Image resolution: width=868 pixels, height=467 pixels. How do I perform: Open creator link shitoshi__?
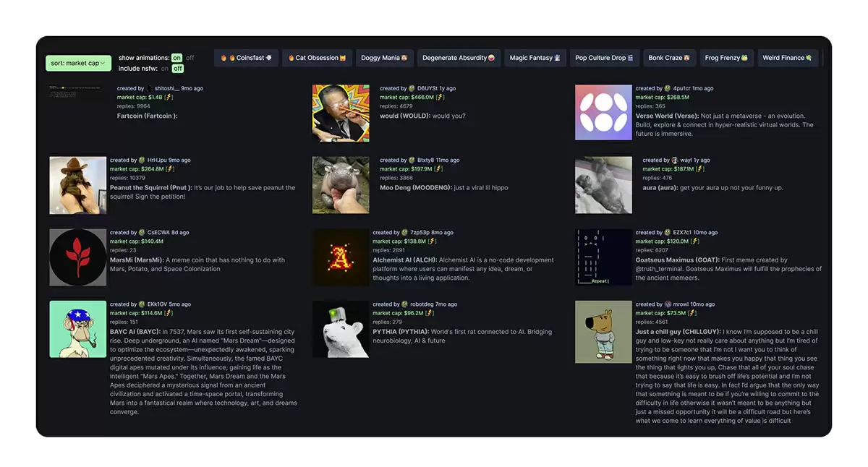click(x=169, y=88)
